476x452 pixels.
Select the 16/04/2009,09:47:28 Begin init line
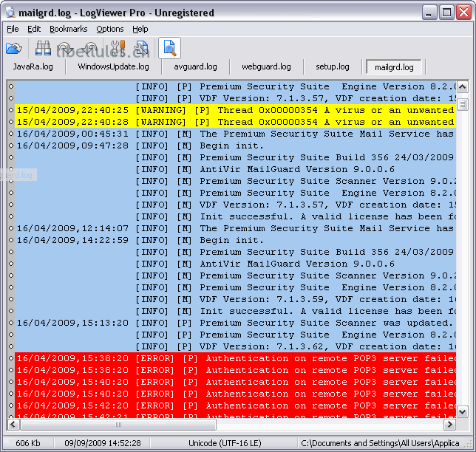coord(235,145)
